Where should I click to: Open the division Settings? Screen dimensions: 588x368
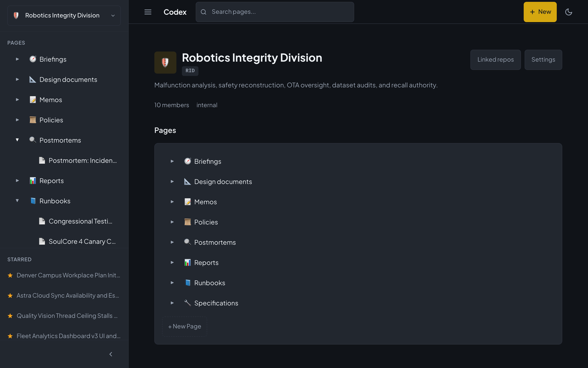click(x=543, y=60)
